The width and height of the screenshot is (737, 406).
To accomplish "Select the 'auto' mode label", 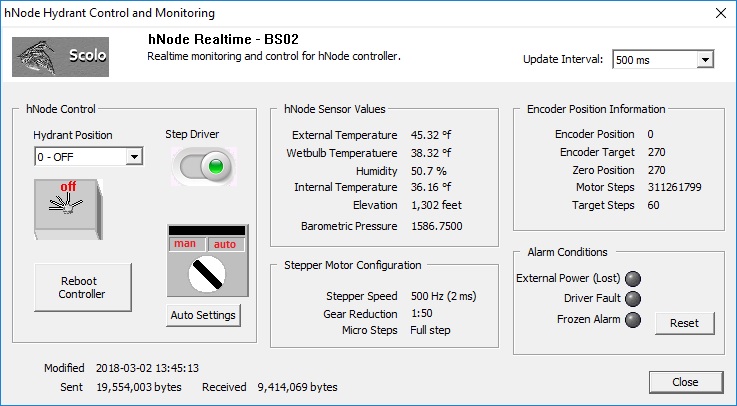I will pyautogui.click(x=225, y=244).
